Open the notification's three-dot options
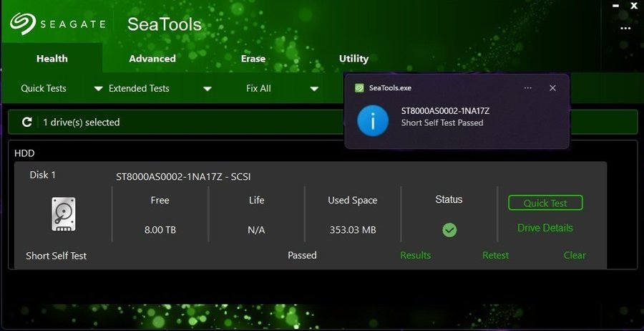 [528, 88]
